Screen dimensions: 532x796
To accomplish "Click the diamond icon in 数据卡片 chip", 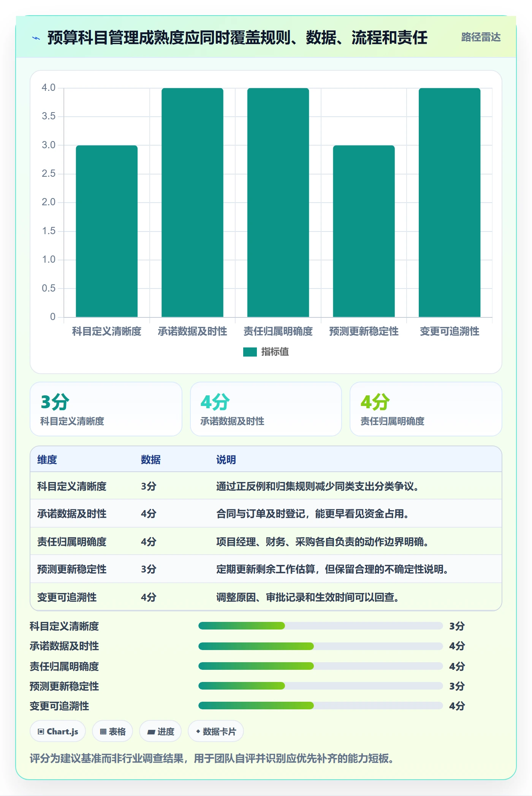I will click(198, 731).
